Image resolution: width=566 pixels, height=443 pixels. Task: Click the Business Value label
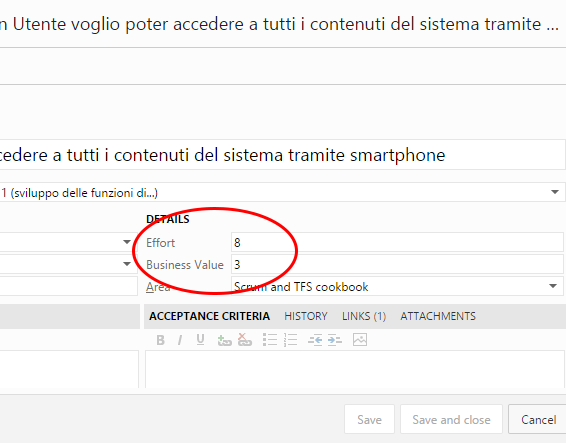[185, 265]
